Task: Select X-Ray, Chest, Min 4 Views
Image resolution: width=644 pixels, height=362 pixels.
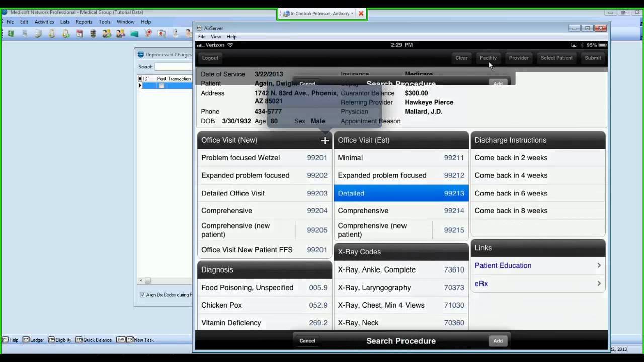Action: coord(401,305)
